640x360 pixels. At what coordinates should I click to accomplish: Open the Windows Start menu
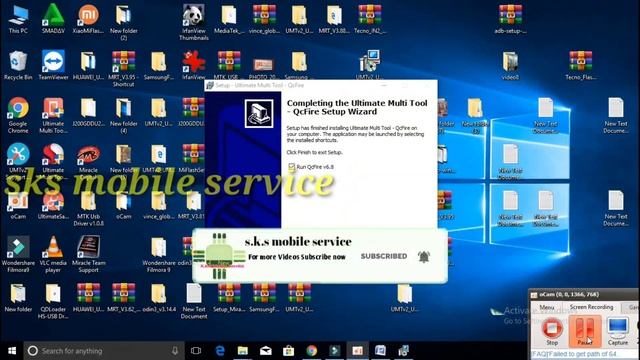pos(12,351)
